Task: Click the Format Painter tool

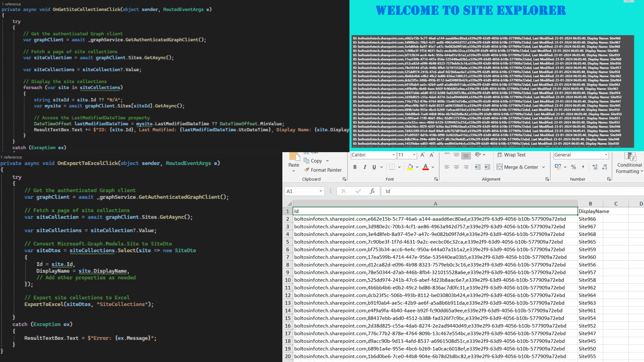Action: point(323,170)
